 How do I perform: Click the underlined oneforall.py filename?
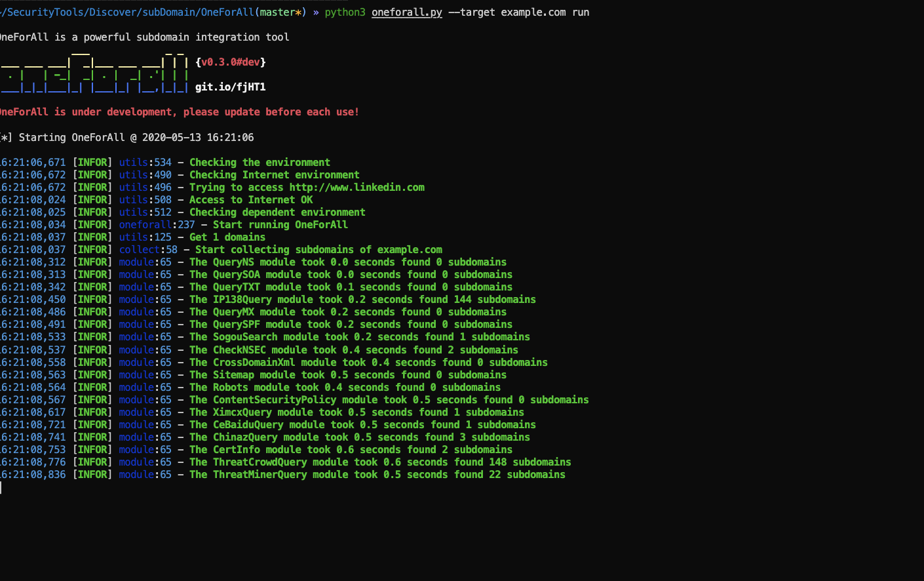406,12
